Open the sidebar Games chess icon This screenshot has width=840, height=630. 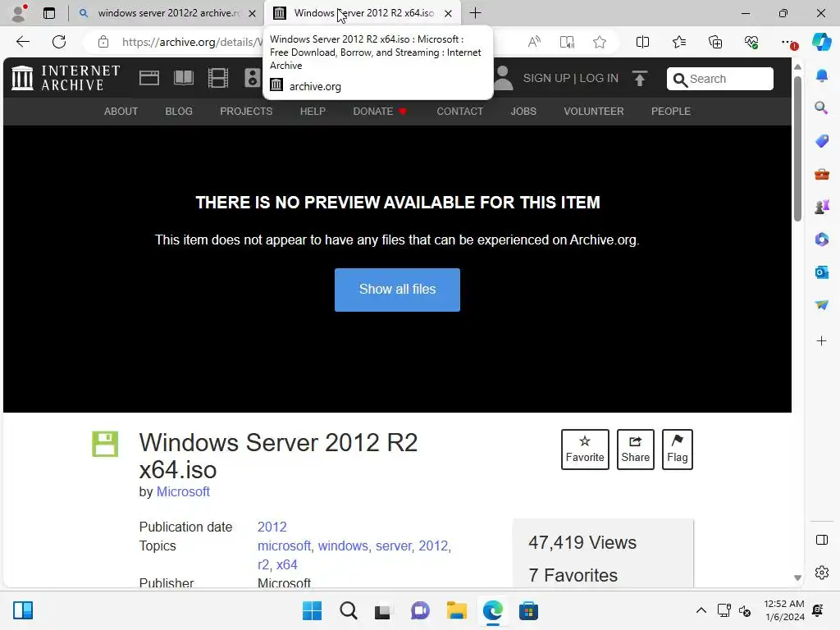[x=822, y=206]
